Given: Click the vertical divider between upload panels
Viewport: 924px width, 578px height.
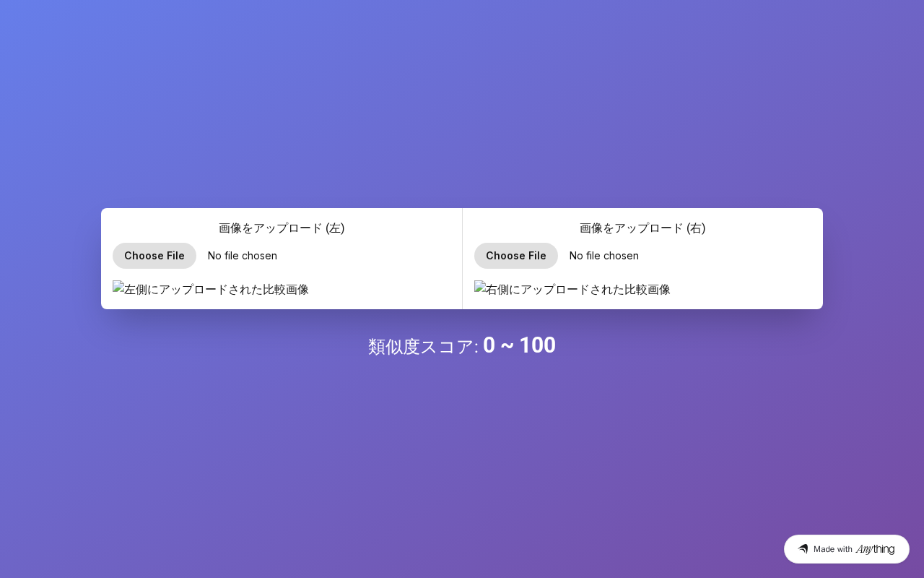Looking at the screenshot, I should click(x=462, y=259).
